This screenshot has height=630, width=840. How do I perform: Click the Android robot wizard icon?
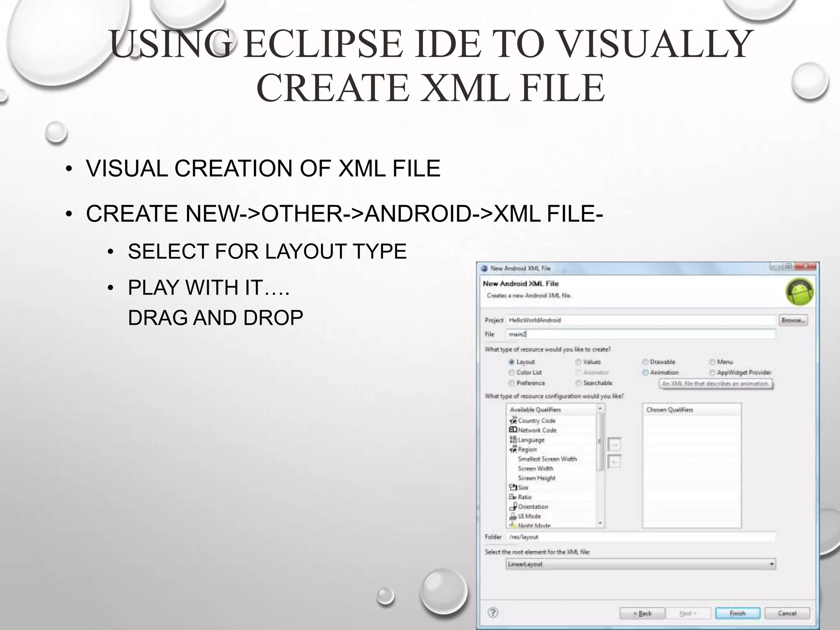pyautogui.click(x=800, y=292)
